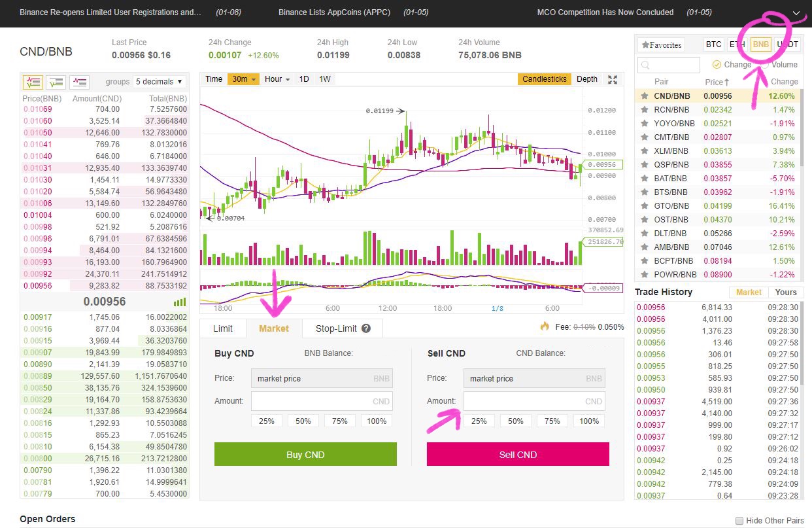Open the groups decimals dropdown

point(159,82)
